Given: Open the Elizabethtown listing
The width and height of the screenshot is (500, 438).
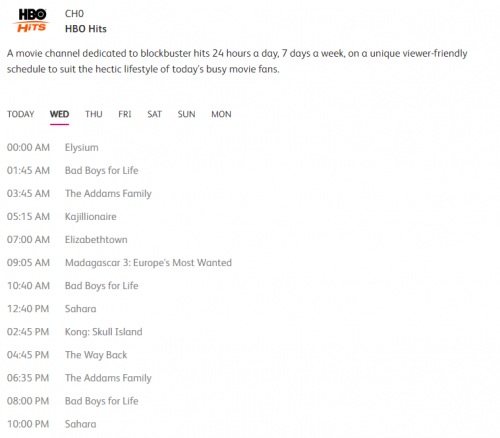Looking at the screenshot, I should (x=96, y=240).
